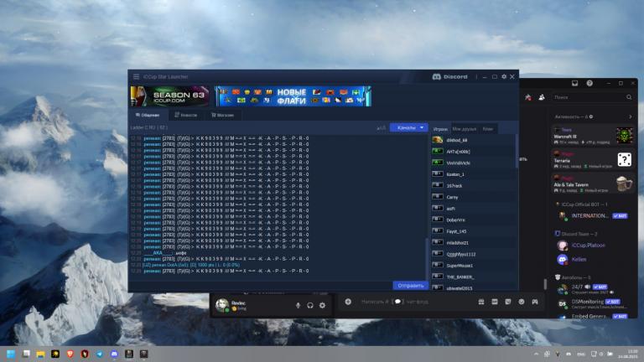The image size is (644, 362).
Task: Open the gift icon in Discord chat bar
Action: tap(481, 302)
